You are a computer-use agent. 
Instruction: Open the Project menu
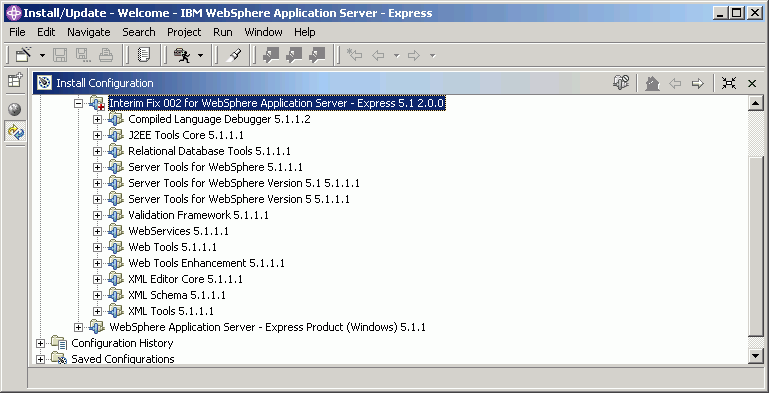click(x=184, y=32)
